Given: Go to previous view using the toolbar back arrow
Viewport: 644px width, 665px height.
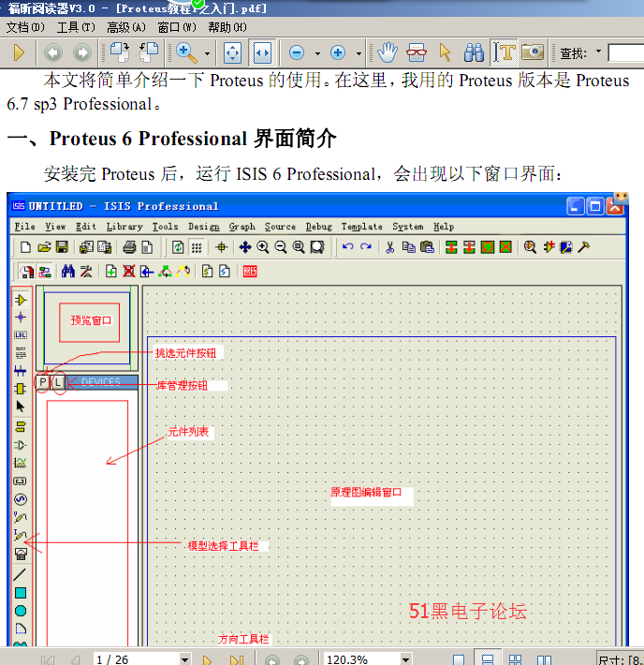Looking at the screenshot, I should 53,52.
